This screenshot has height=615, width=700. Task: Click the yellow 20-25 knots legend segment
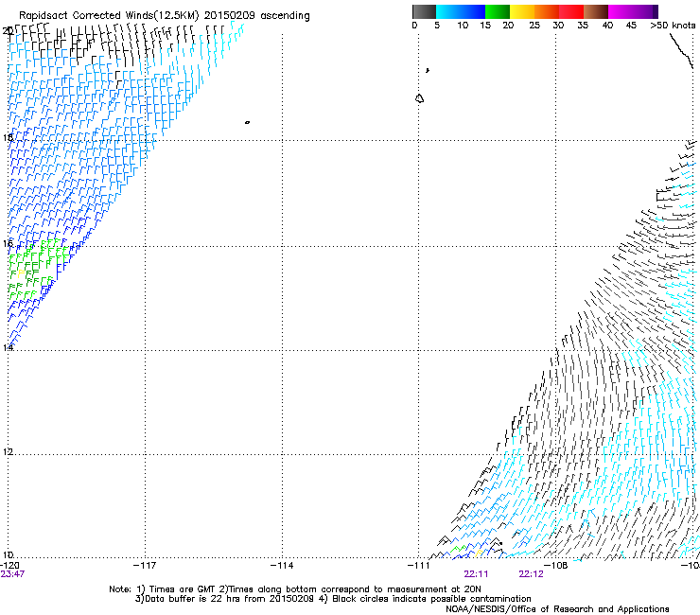pos(522,11)
